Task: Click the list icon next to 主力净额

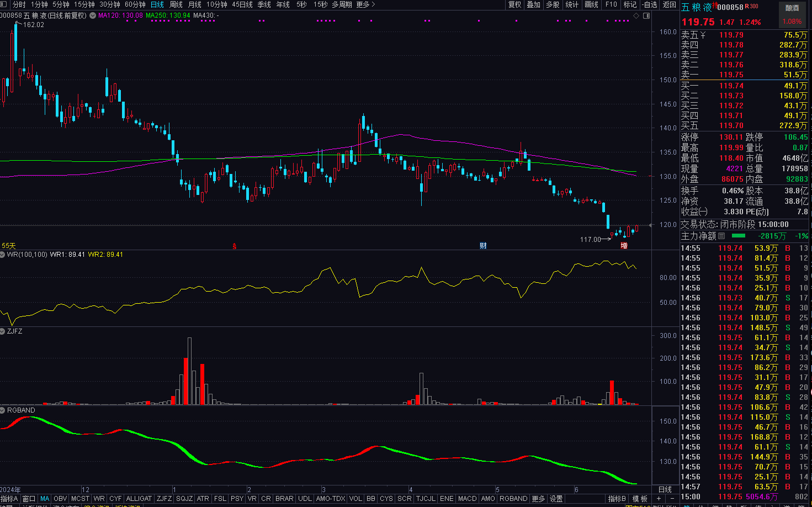Action: pyautogui.click(x=721, y=236)
